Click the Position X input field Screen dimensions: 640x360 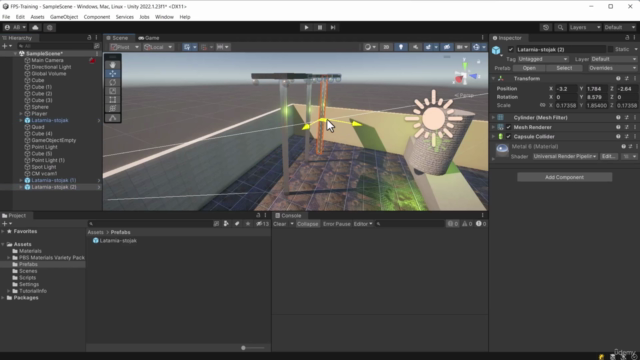(x=566, y=89)
